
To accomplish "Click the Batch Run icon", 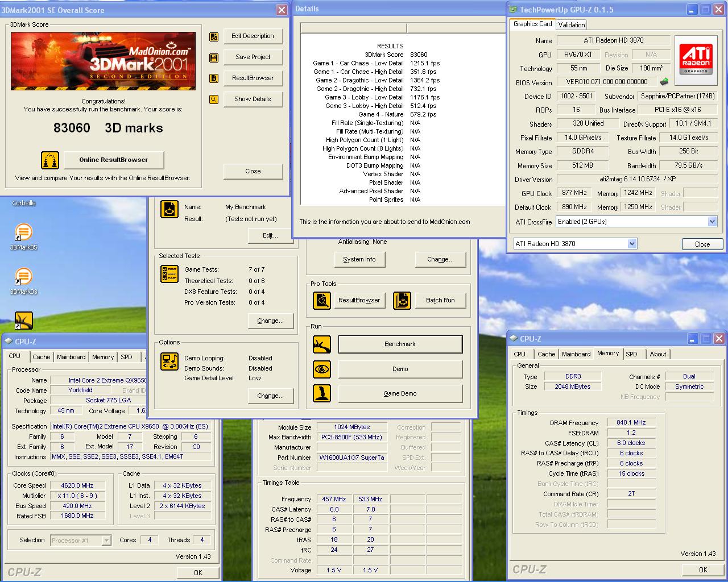I will [x=402, y=300].
